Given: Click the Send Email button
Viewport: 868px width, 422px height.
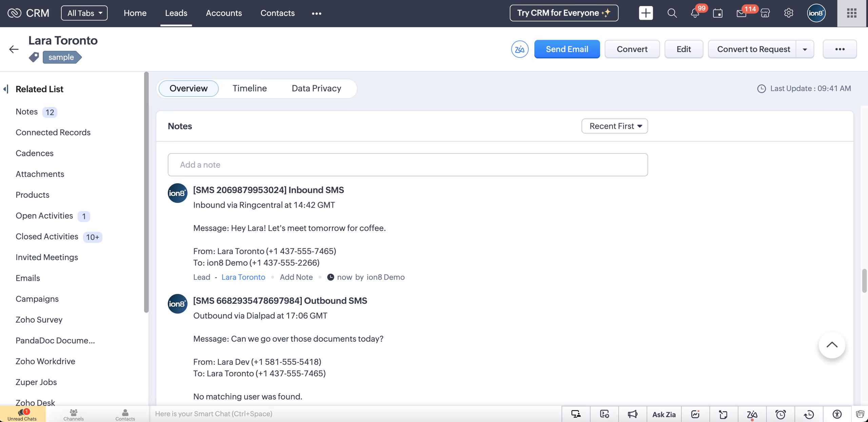Looking at the screenshot, I should coord(567,49).
